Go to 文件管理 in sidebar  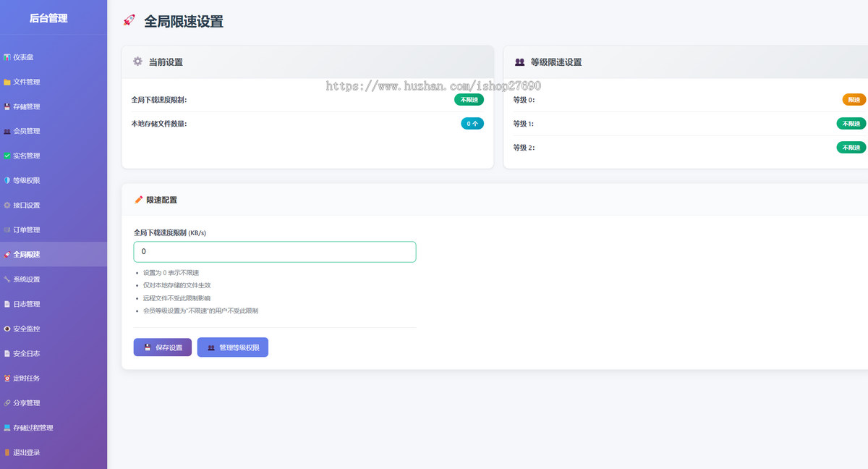click(54, 82)
